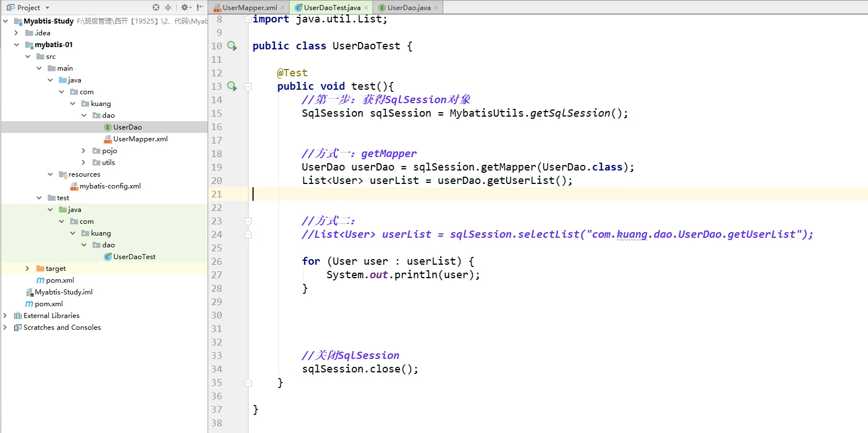This screenshot has width=868, height=433.
Task: Click the utils package icon
Action: (x=96, y=163)
